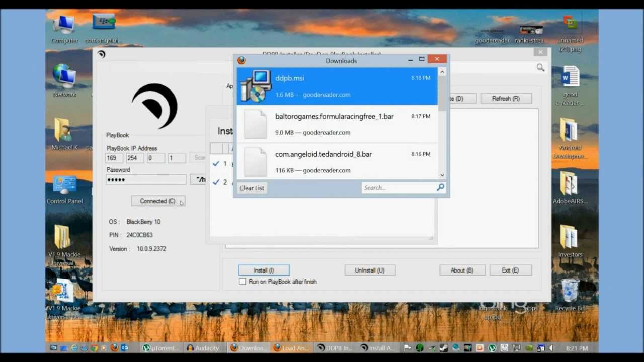Screen dimensions: 644x362
Task: Switch to the Downloa... taskbar window
Action: [x=249, y=347]
